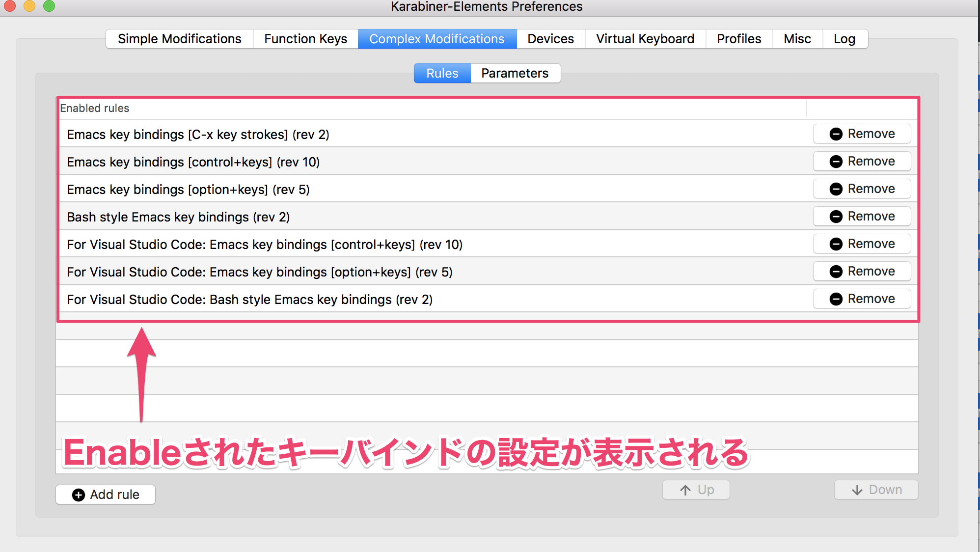The width and height of the screenshot is (980, 552).
Task: Click the minus icon on option+keys rule row
Action: click(x=836, y=189)
